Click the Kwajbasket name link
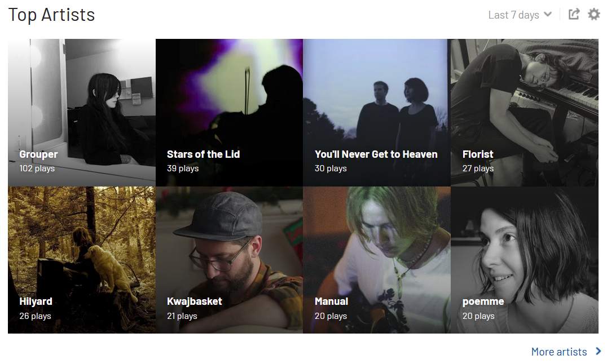This screenshot has width=607, height=364. click(x=194, y=301)
